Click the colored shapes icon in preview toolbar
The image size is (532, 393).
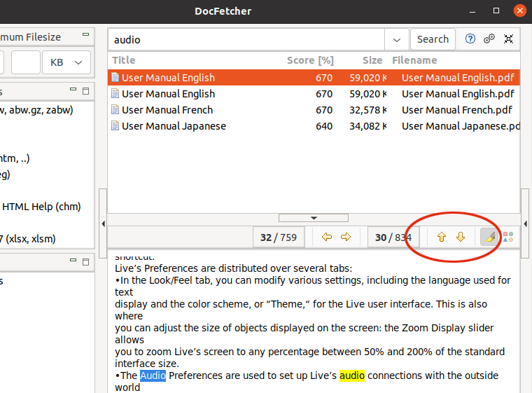[x=508, y=237]
